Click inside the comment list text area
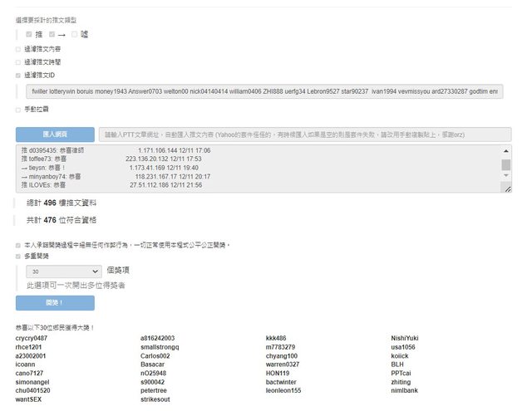Image resolution: width=532 pixels, height=411 pixels. tap(258, 169)
